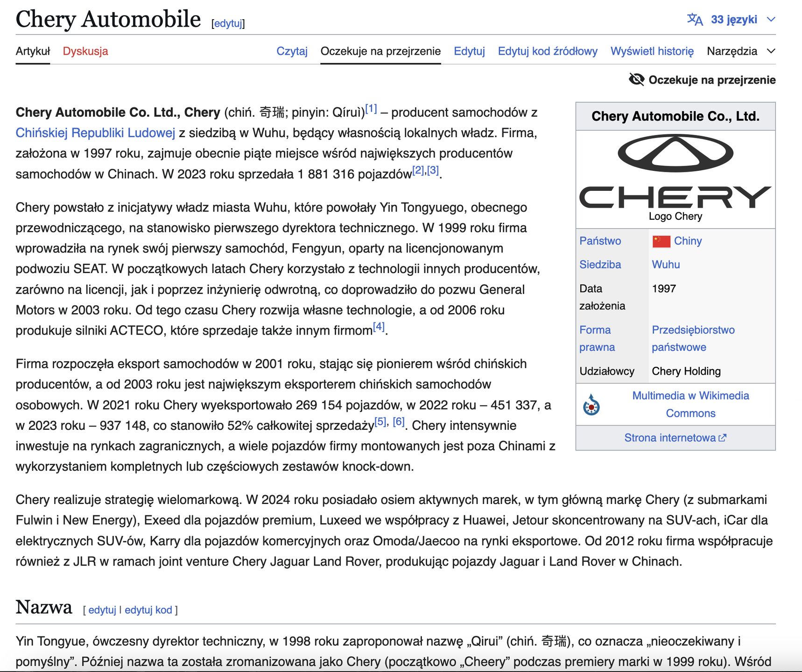802x672 pixels.
Task: Switch to the Dyskusja tab
Action: [x=85, y=52]
